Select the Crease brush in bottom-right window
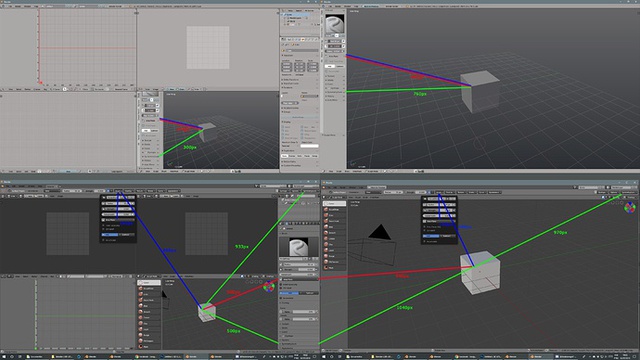The height and width of the screenshot is (360, 640). [x=334, y=239]
